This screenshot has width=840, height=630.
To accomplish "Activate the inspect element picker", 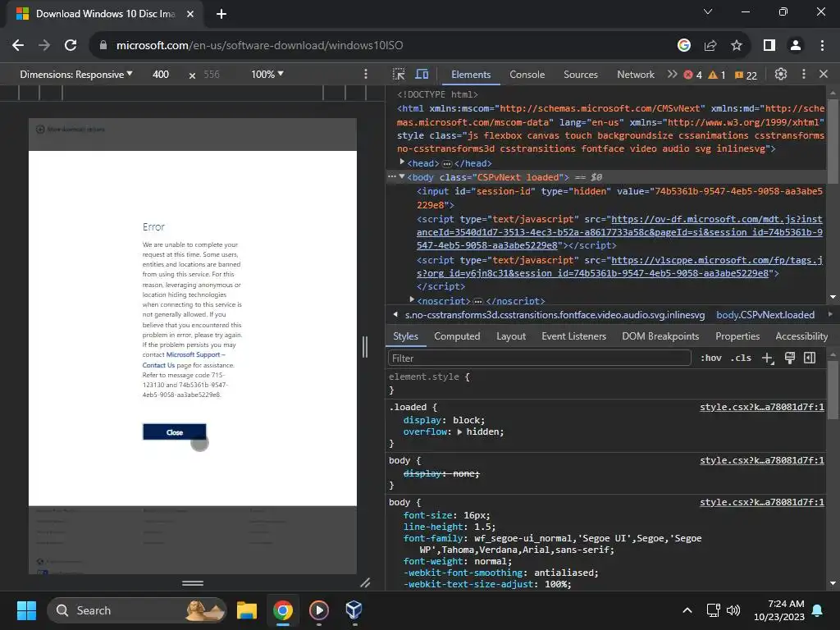I will coord(399,75).
